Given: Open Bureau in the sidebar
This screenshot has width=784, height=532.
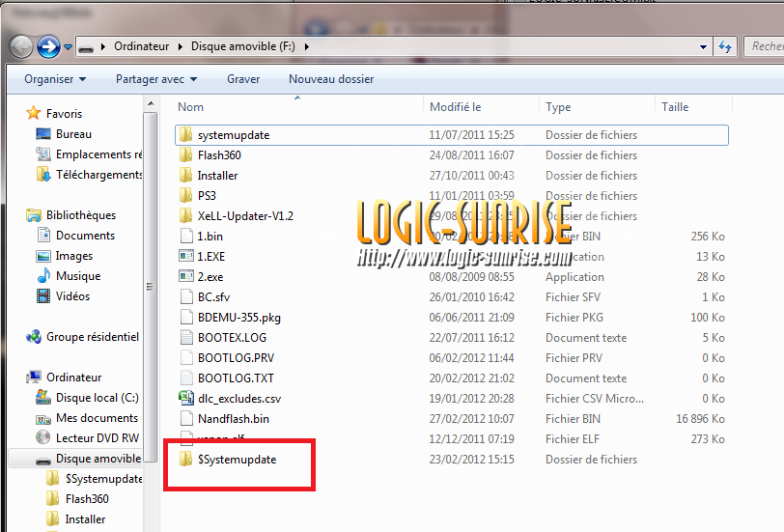Looking at the screenshot, I should pyautogui.click(x=73, y=134).
